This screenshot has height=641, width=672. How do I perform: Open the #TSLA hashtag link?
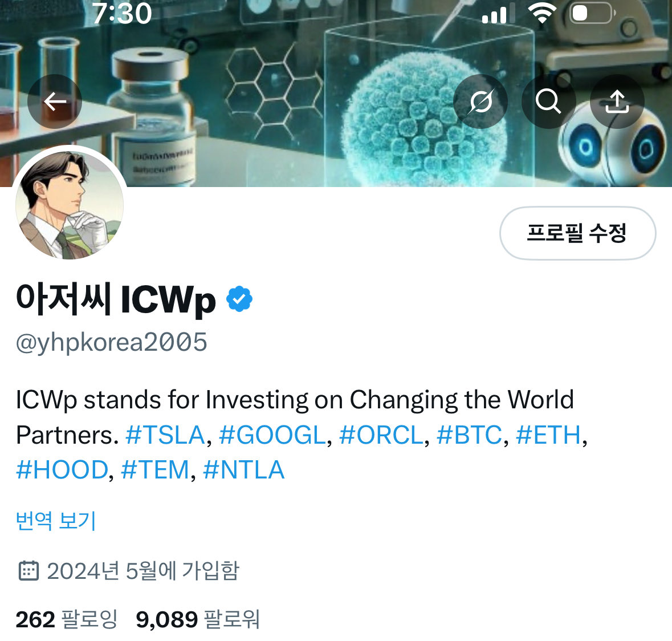165,435
